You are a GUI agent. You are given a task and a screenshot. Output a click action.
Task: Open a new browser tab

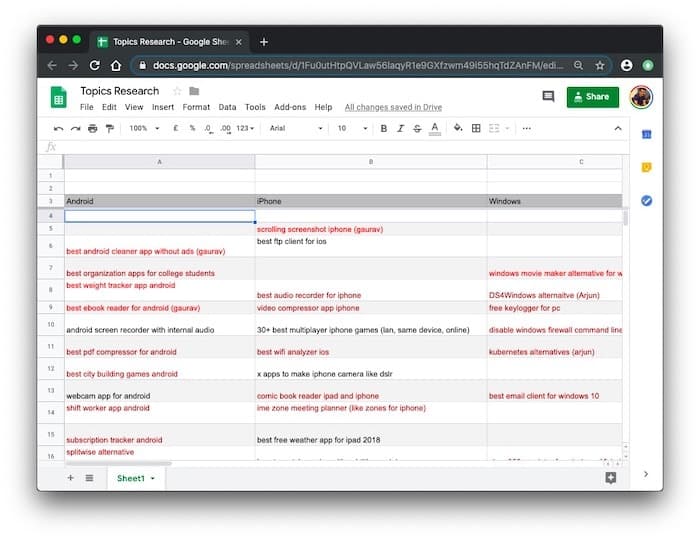264,42
